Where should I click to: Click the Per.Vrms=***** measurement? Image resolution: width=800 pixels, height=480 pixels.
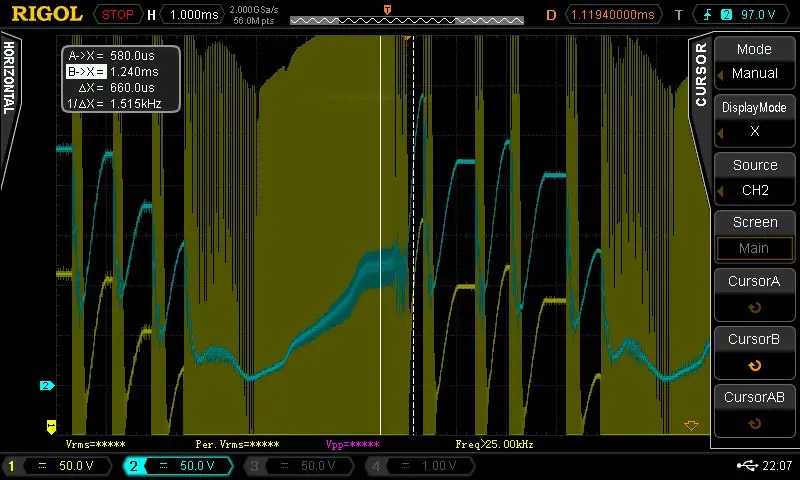[237, 444]
